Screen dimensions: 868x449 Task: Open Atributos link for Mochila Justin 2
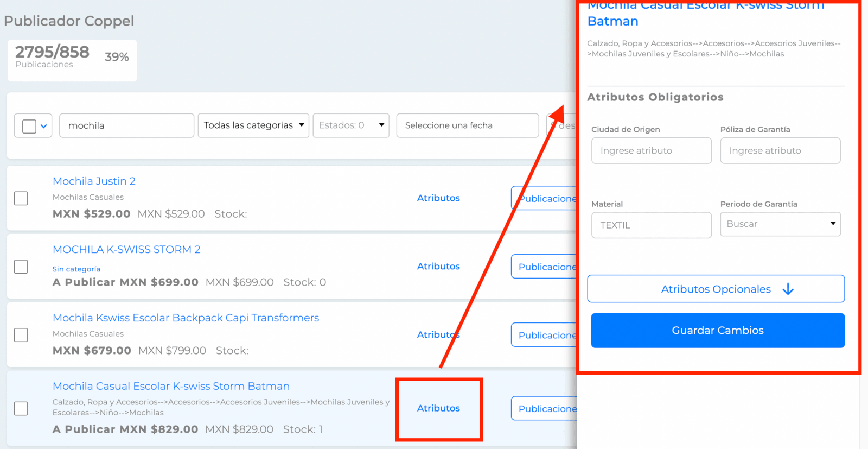(438, 198)
